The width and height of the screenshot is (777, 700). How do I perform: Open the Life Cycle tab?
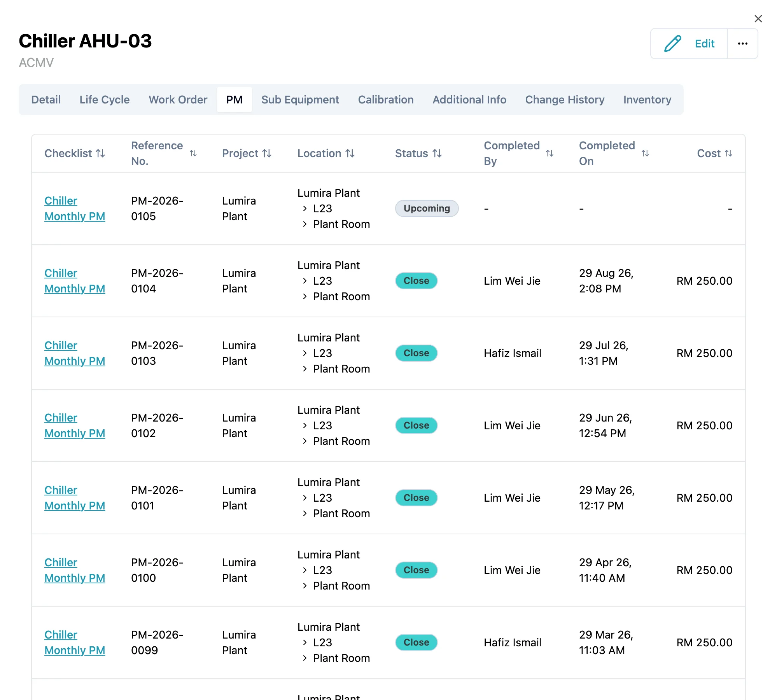click(105, 100)
